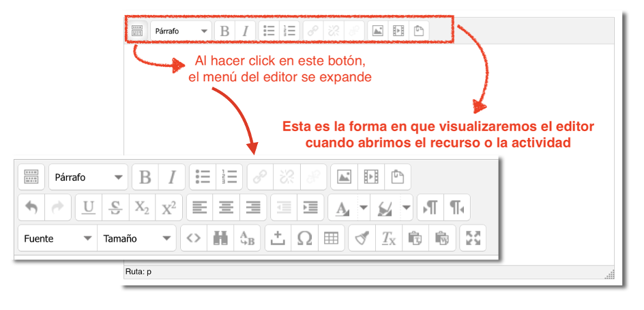Click the Undo arrow icon
The image size is (644, 310).
tap(31, 208)
